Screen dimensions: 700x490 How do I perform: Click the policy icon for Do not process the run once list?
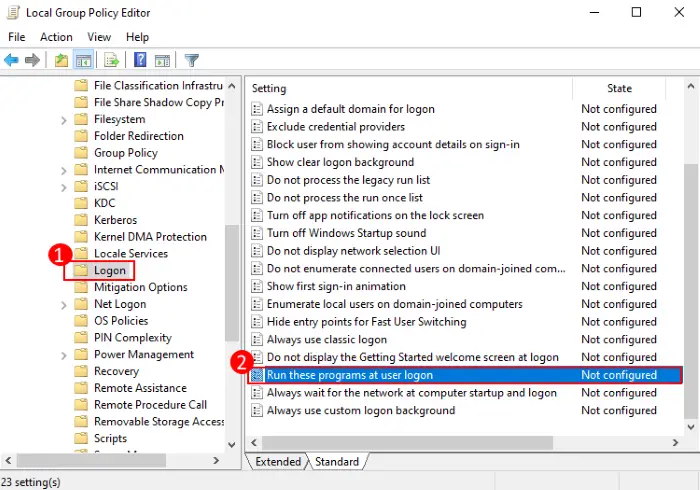tap(257, 198)
